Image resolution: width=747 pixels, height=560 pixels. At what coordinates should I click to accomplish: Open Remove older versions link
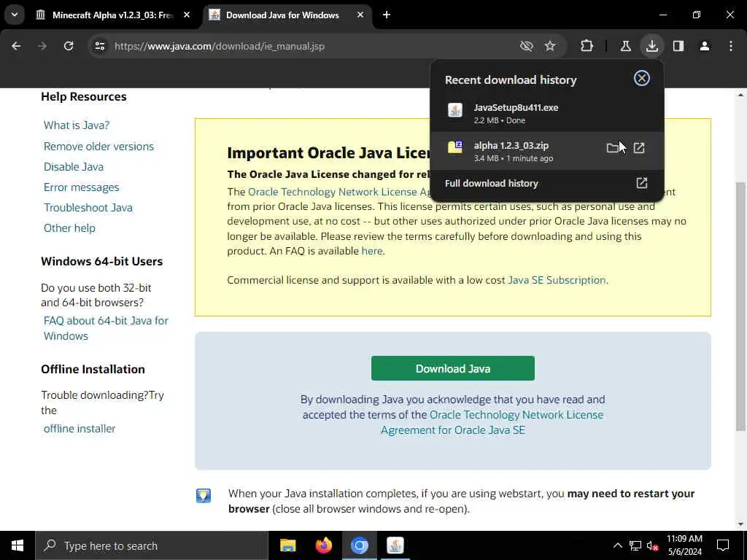click(98, 146)
